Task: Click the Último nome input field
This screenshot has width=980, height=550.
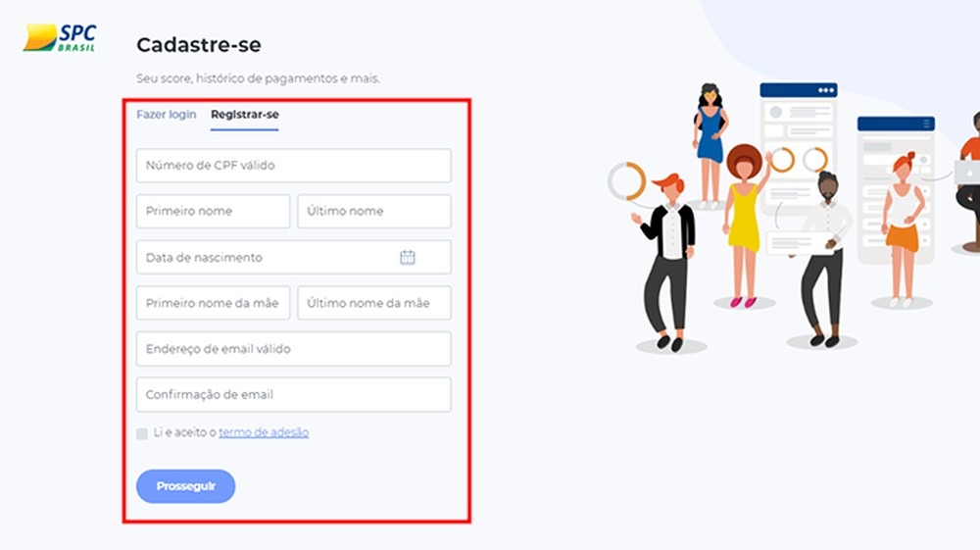Action: coord(374,211)
